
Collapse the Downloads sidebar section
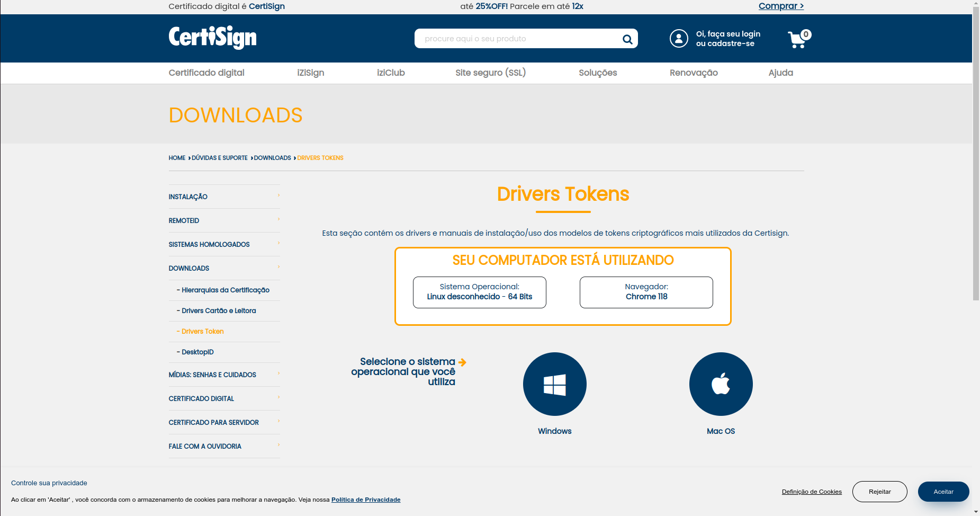click(224, 268)
